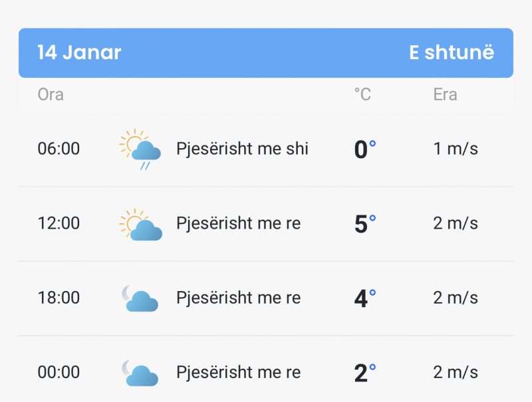Select the 14 Janar date header
The width and height of the screenshot is (532, 402).
click(x=79, y=52)
